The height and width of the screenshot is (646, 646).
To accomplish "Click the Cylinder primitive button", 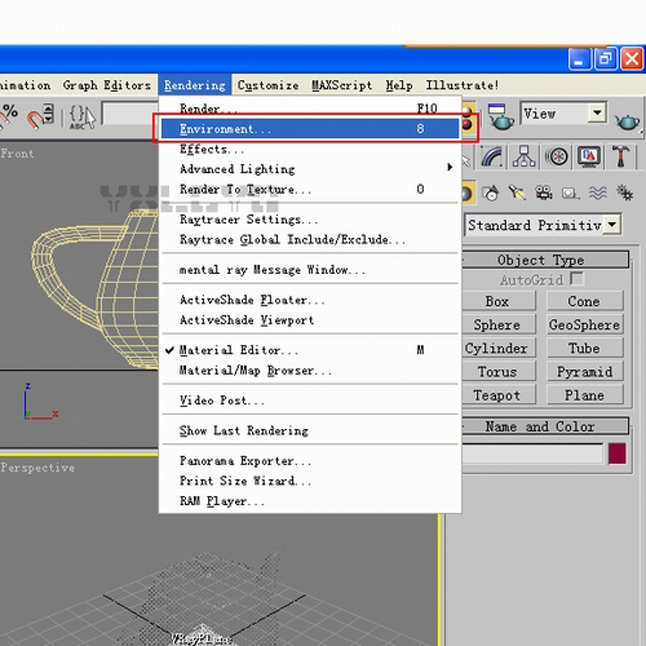I will [499, 348].
